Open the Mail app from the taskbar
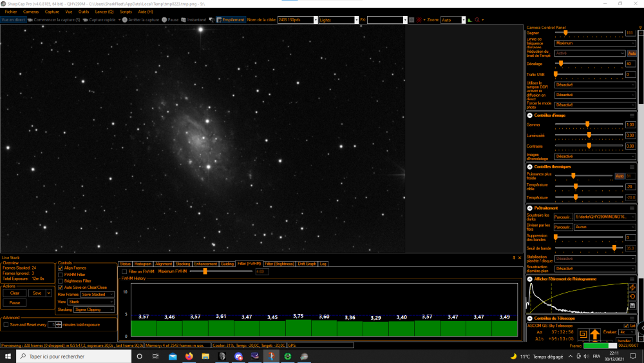Screen dimensions: 644x363 click(x=173, y=356)
